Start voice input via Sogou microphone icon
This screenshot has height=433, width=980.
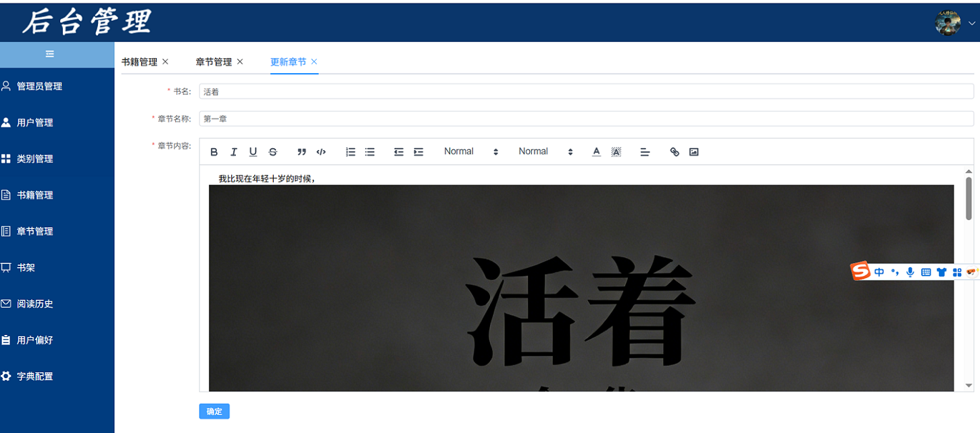click(x=910, y=271)
